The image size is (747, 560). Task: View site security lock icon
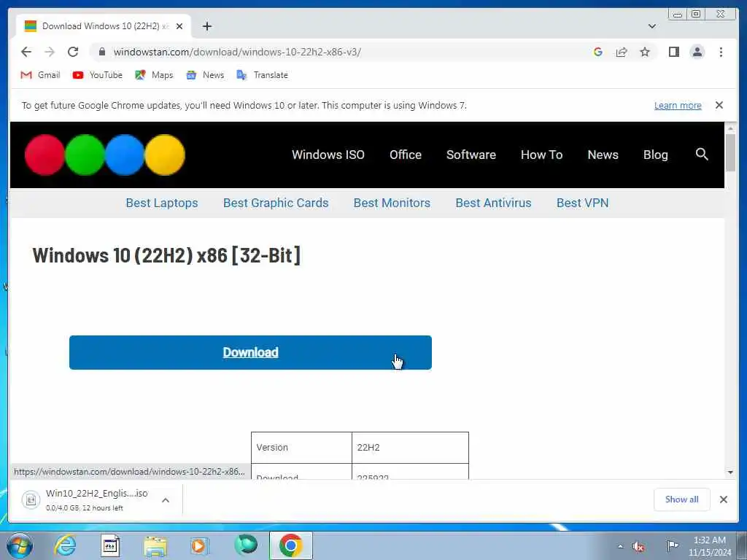pos(101,52)
